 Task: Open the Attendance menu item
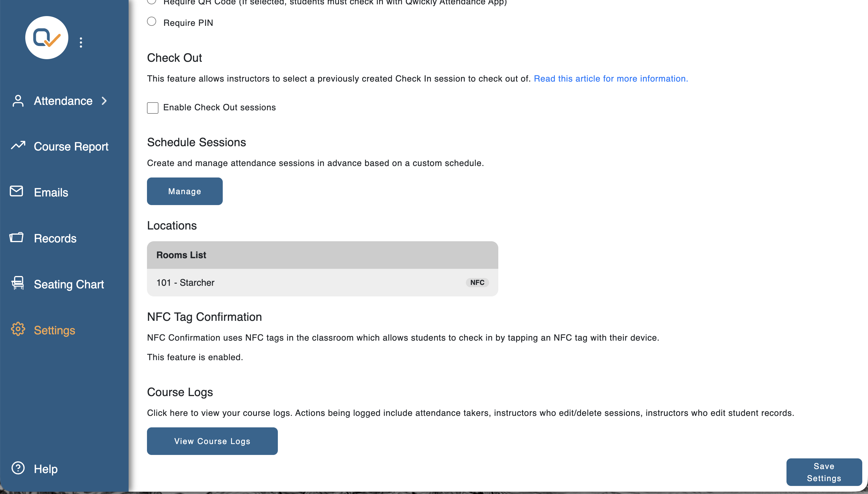click(x=63, y=101)
